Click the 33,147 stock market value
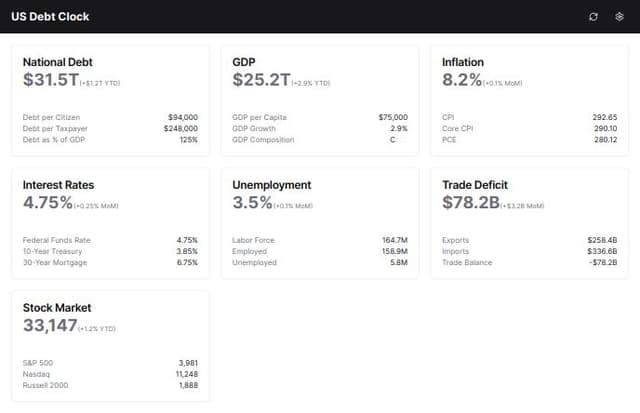Screen dimensions: 640x413 point(50,326)
